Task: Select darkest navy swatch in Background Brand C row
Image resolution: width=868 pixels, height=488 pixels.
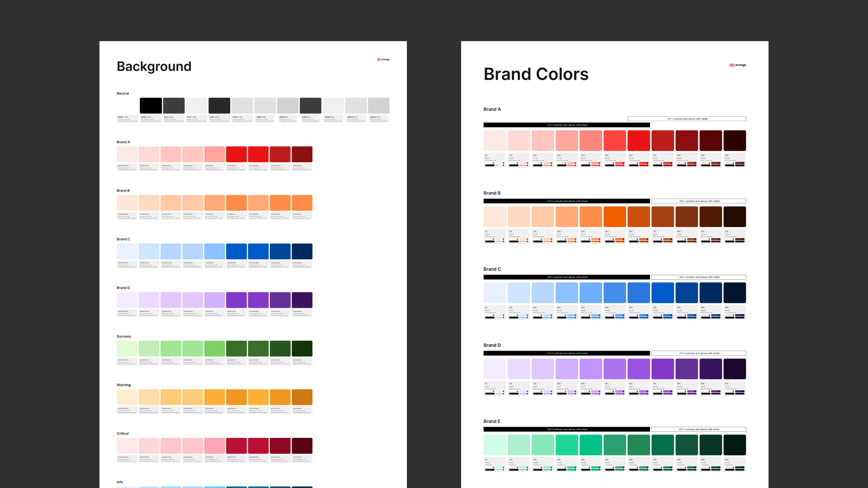Action: coord(302,252)
